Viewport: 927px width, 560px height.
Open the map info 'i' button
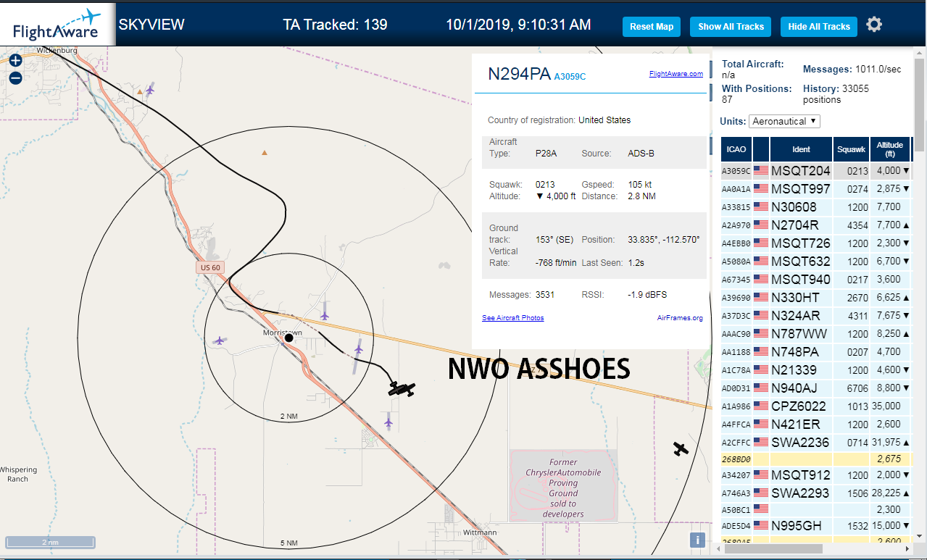pyautogui.click(x=697, y=540)
